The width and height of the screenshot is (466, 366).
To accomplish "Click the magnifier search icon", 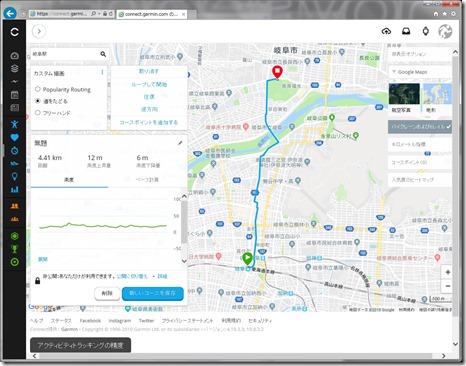I will click(x=103, y=54).
